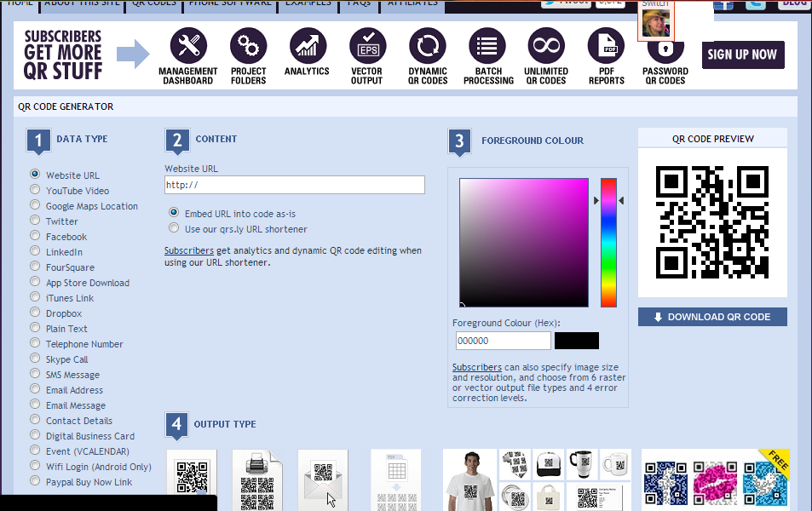The height and width of the screenshot is (511, 812).
Task: Click the Dynamic QR Codes icon
Action: pos(428,45)
